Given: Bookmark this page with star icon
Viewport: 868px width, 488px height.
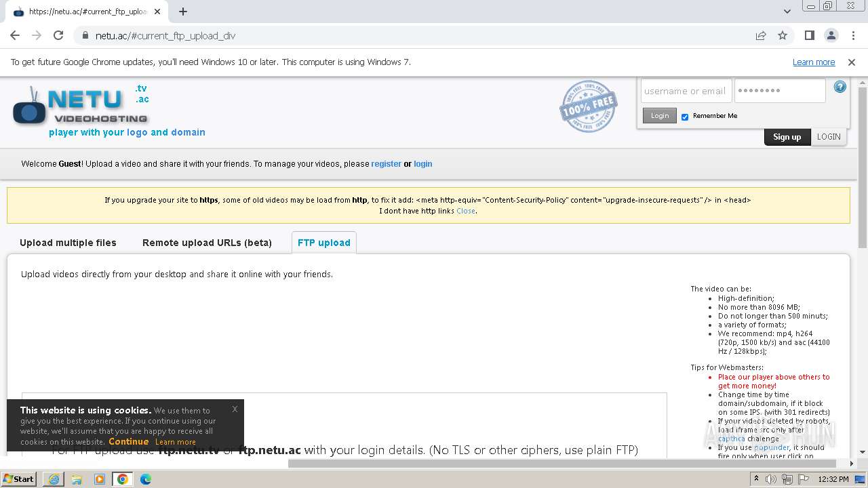Looking at the screenshot, I should (x=783, y=36).
